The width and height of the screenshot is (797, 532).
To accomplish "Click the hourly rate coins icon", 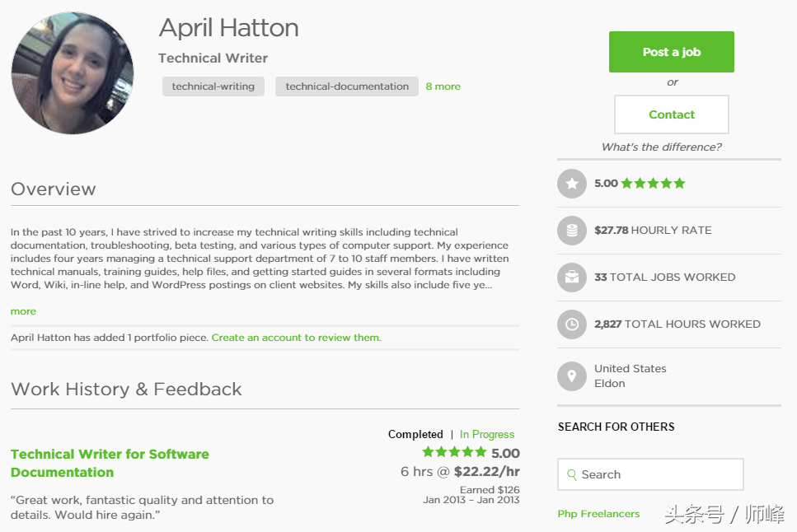I will click(572, 231).
